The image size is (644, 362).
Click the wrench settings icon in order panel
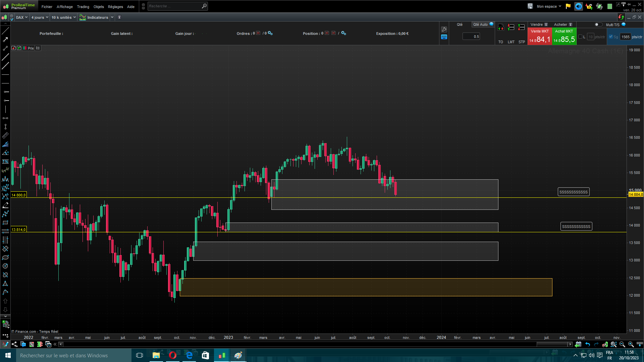point(444,29)
